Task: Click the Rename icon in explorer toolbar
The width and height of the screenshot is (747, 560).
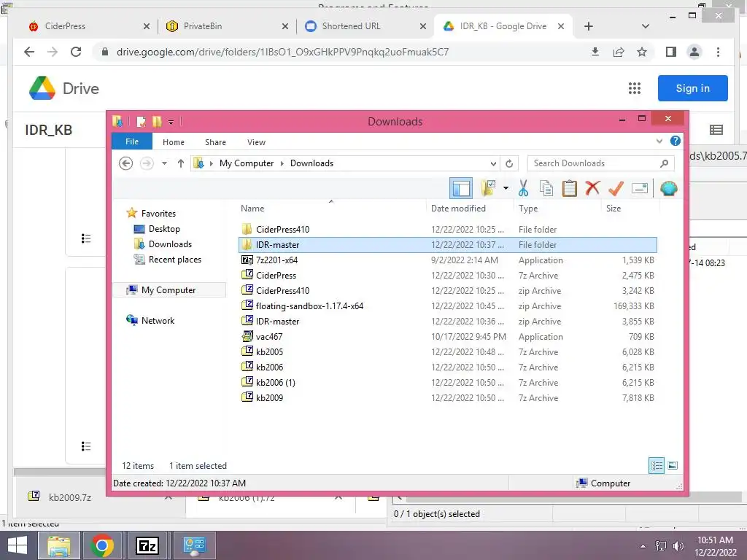Action: [639, 188]
